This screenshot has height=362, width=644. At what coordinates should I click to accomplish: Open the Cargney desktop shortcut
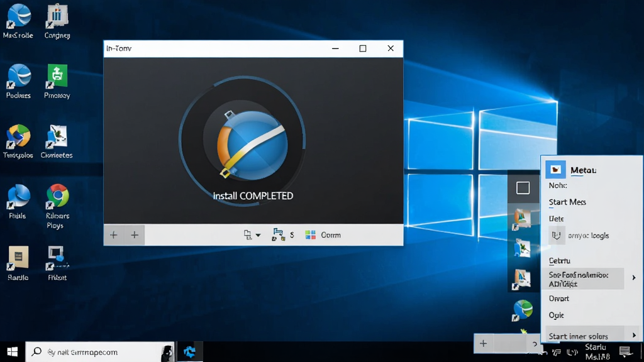tap(57, 21)
